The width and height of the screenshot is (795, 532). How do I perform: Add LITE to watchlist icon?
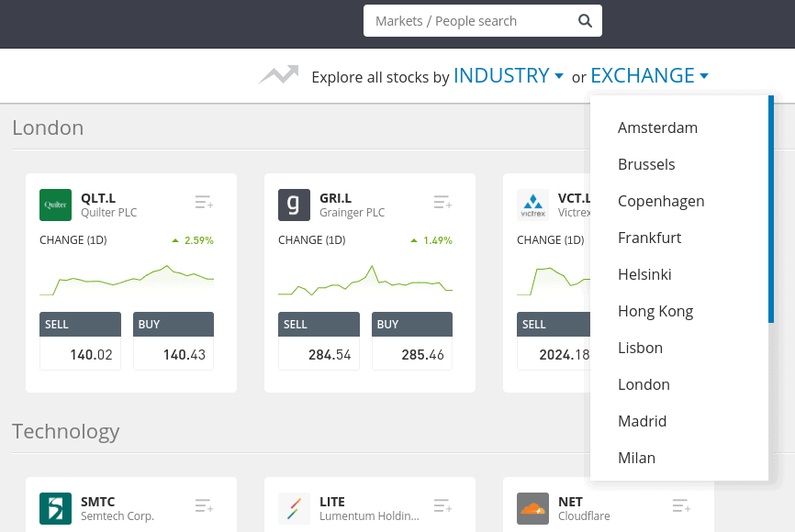point(442,505)
